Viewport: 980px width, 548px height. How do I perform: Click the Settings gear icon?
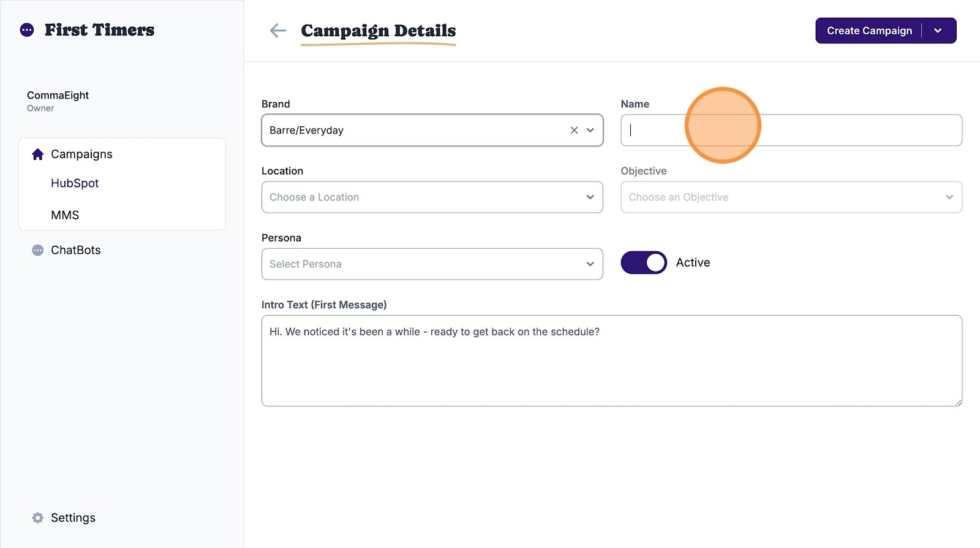click(x=38, y=518)
